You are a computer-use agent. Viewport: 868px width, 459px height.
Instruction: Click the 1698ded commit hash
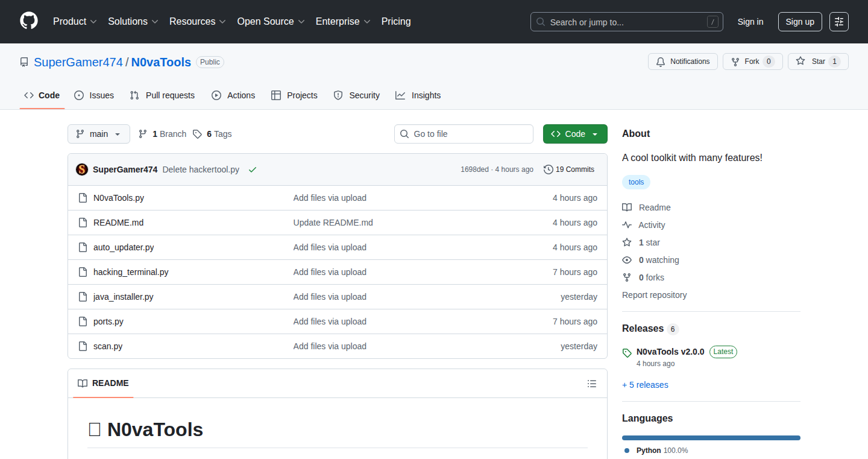point(474,169)
